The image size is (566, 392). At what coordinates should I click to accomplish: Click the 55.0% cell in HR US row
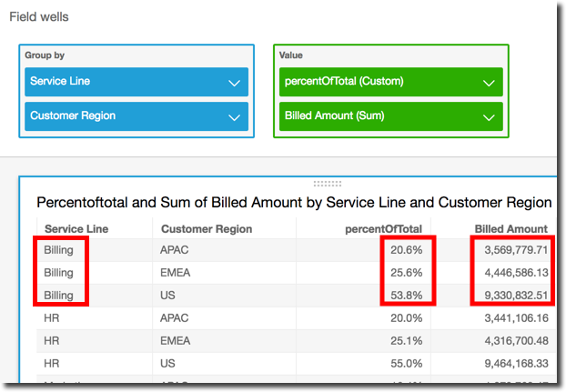point(406,364)
